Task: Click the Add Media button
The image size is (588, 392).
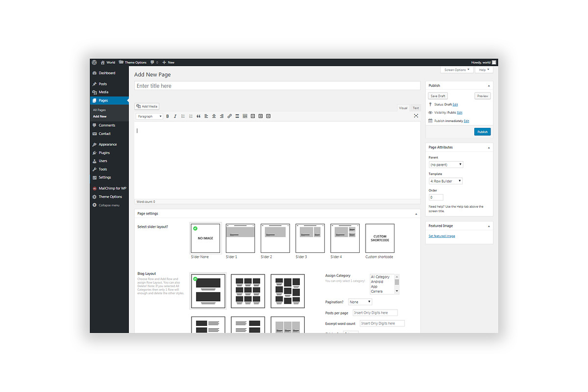Action: click(147, 106)
